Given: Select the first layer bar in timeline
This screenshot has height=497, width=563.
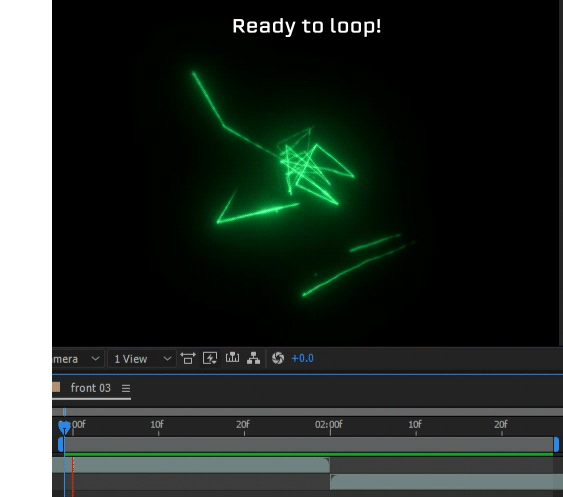Looking at the screenshot, I should 191,465.
